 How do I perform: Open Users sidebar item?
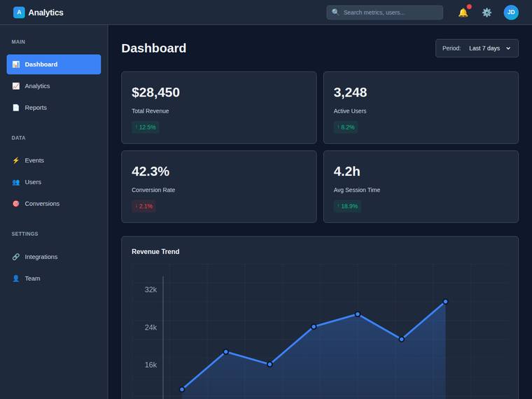(54, 182)
